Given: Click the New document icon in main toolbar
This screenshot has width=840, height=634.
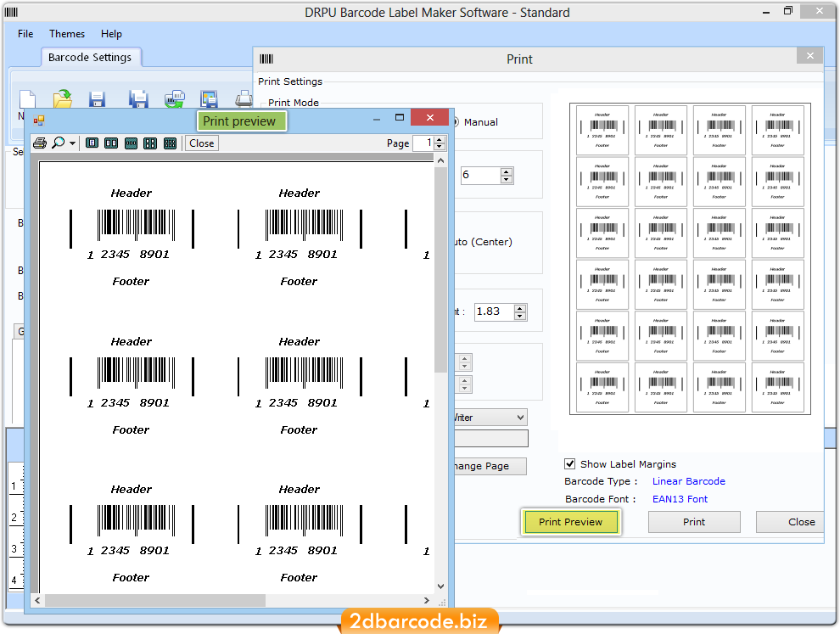Looking at the screenshot, I should click(x=27, y=99).
